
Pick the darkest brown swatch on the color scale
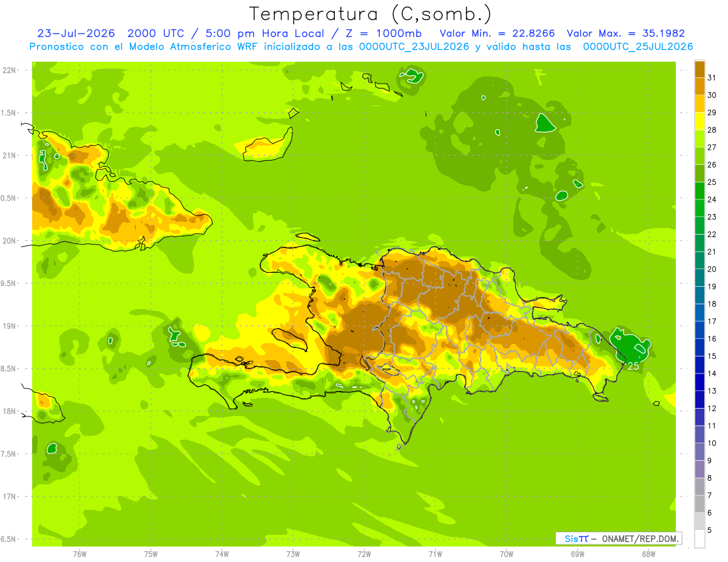(699, 69)
